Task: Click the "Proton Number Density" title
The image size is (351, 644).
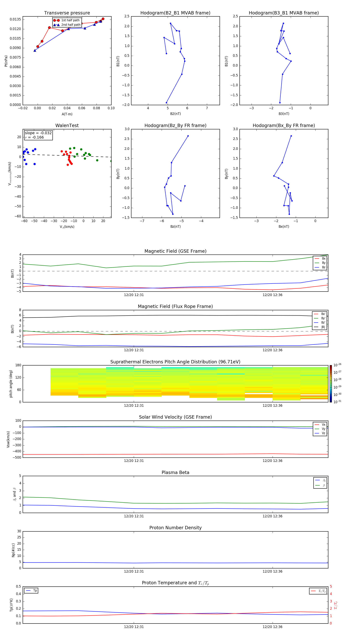Action: pyautogui.click(x=175, y=528)
